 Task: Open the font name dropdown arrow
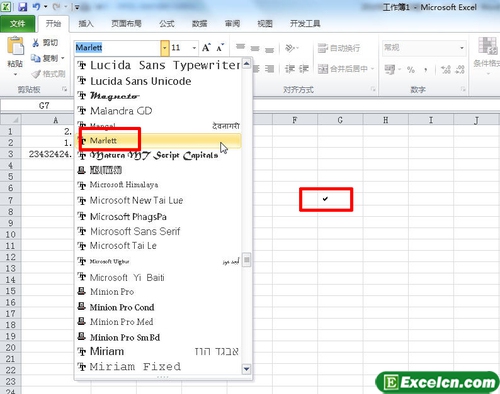(x=165, y=48)
